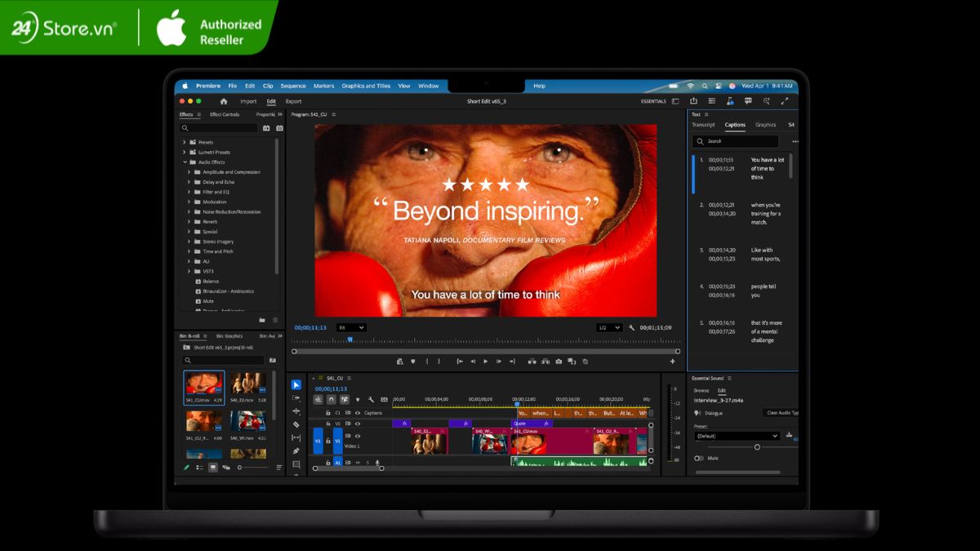Toggle the Mute switch in Essential Sound
The height and width of the screenshot is (551, 980).
coord(699,458)
